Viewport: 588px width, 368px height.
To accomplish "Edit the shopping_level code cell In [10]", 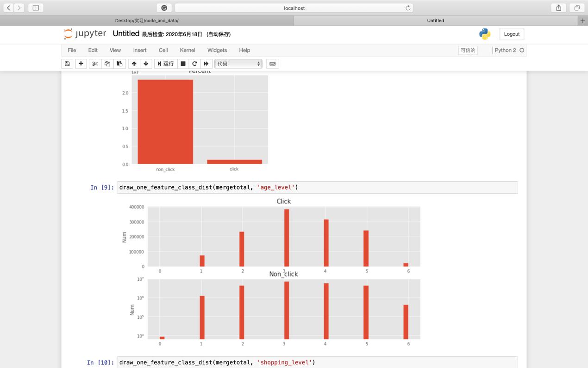I will coord(317,362).
